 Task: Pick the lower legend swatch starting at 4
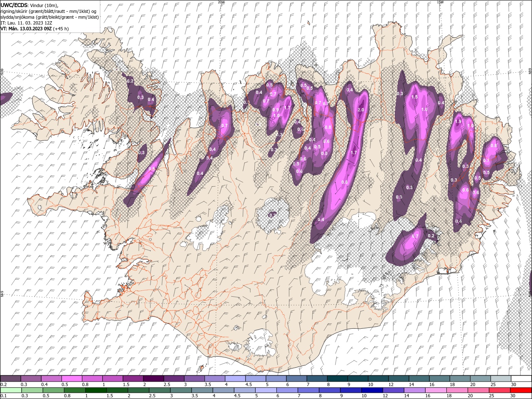[x=223, y=390]
